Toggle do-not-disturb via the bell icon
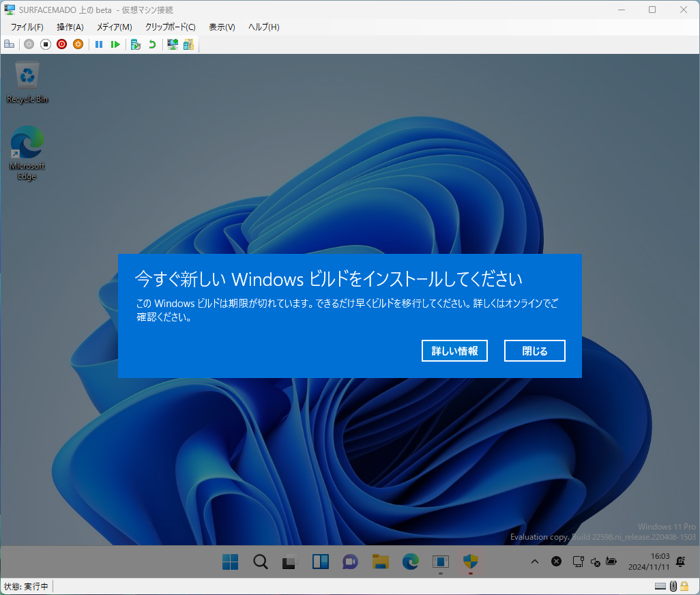The width and height of the screenshot is (700, 595). click(x=680, y=562)
